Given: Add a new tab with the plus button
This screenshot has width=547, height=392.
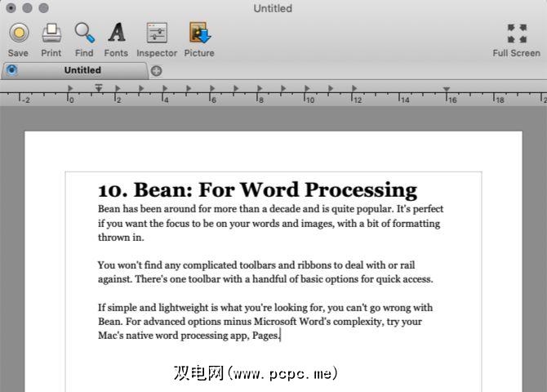Looking at the screenshot, I should coord(156,71).
